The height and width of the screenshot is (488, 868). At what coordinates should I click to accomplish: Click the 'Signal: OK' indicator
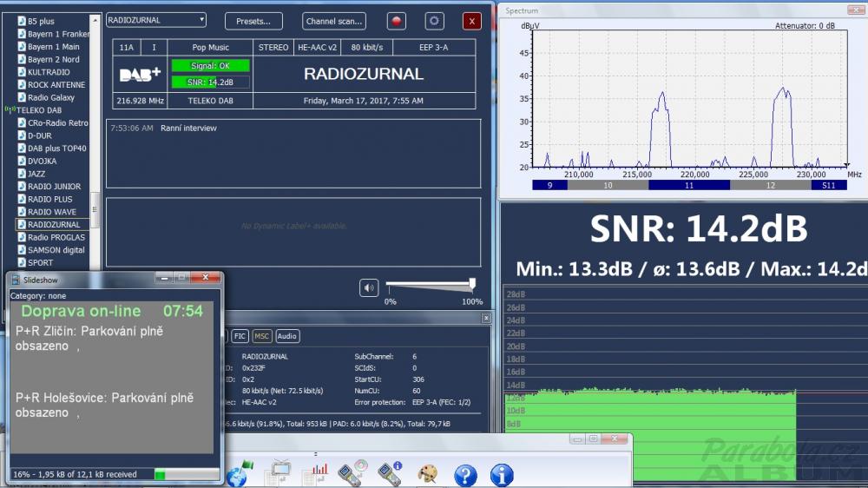(x=210, y=66)
